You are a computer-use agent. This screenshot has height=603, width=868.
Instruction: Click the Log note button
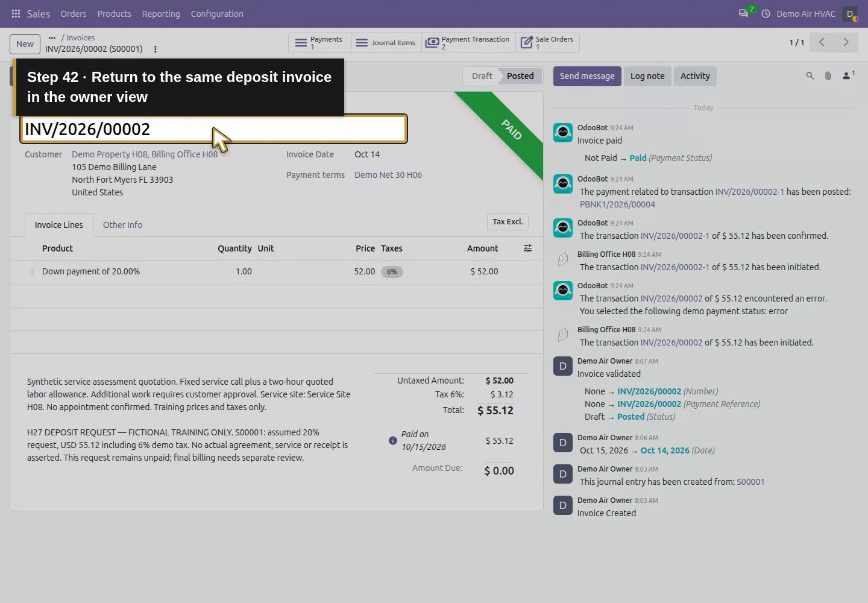(647, 76)
